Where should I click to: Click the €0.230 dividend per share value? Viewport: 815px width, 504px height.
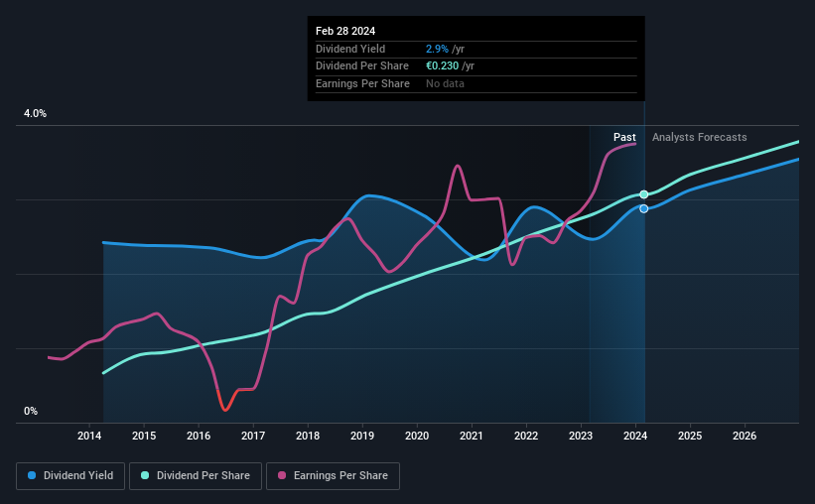coord(443,66)
